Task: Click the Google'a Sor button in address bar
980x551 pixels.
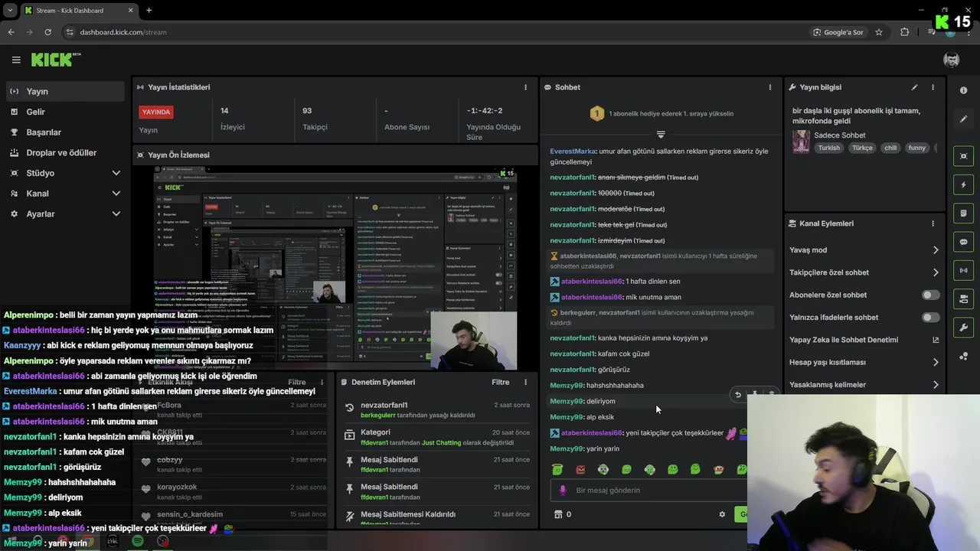Action: click(x=838, y=32)
